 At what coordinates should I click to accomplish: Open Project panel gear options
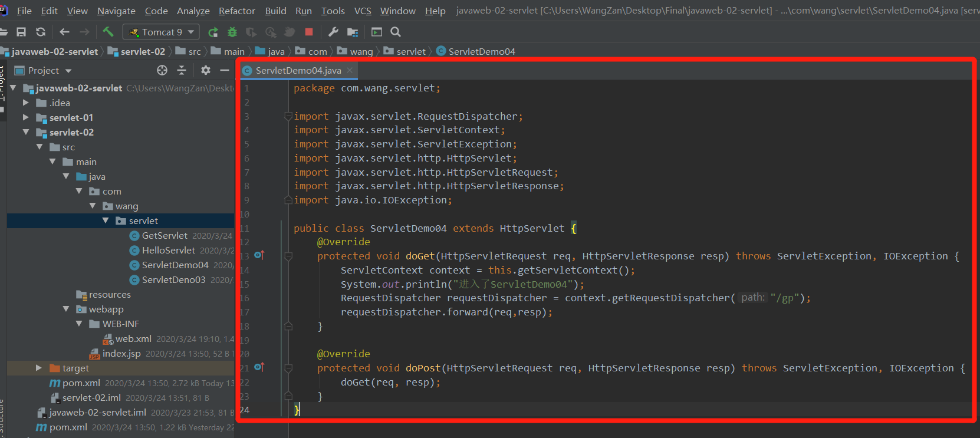[x=205, y=70]
